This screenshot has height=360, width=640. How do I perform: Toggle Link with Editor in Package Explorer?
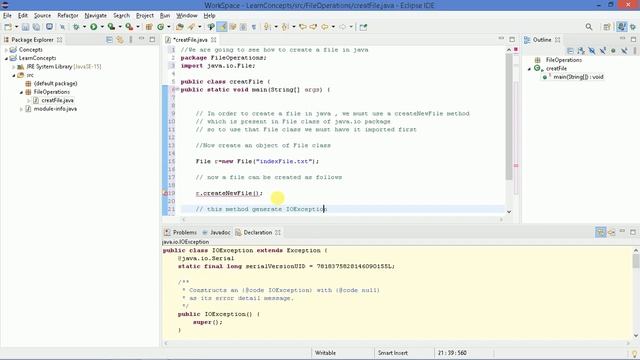120,40
